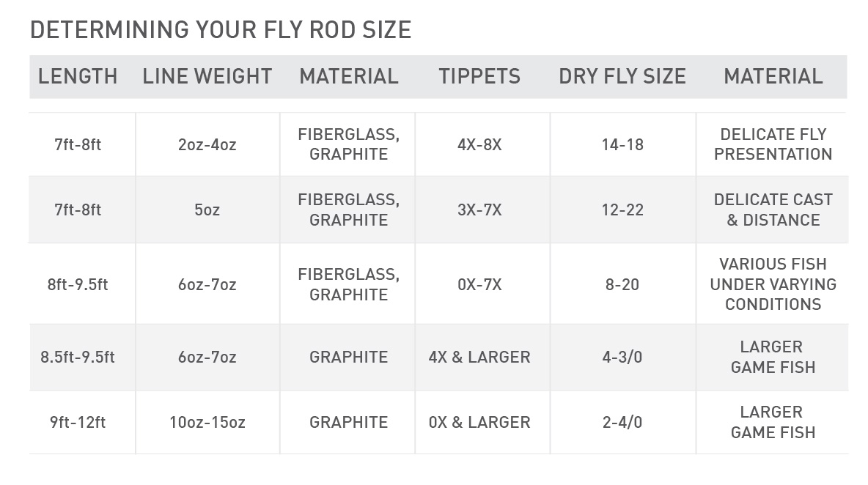Select the TIPPETS column header
868x485 pixels.
(x=479, y=76)
